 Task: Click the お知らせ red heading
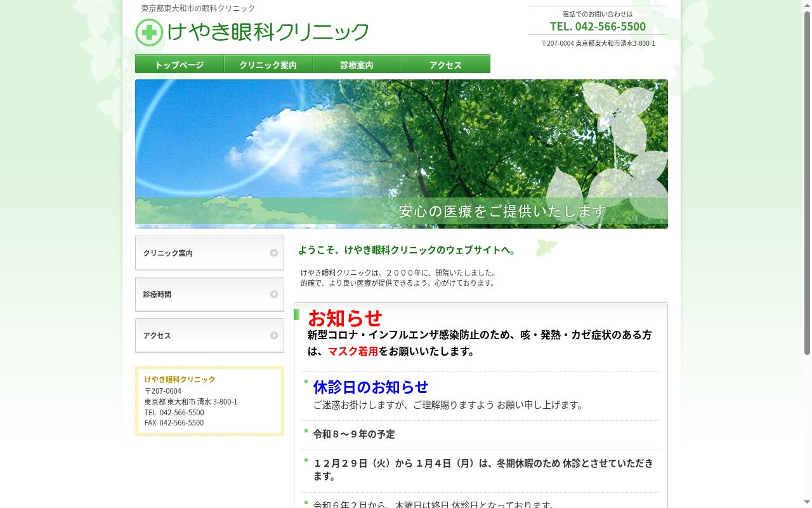click(x=345, y=317)
